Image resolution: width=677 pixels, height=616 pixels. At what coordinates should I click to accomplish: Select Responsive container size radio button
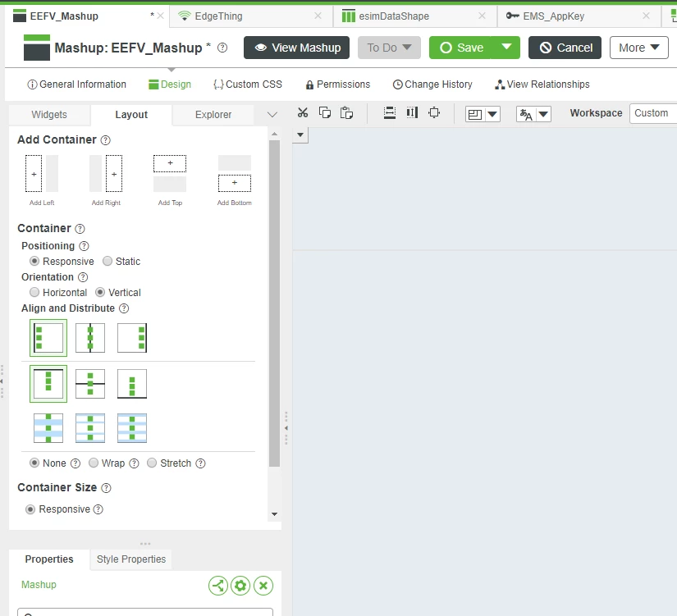click(30, 509)
